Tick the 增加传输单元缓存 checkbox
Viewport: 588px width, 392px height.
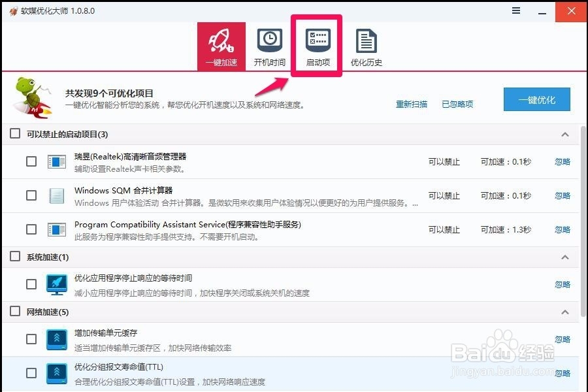tap(31, 339)
